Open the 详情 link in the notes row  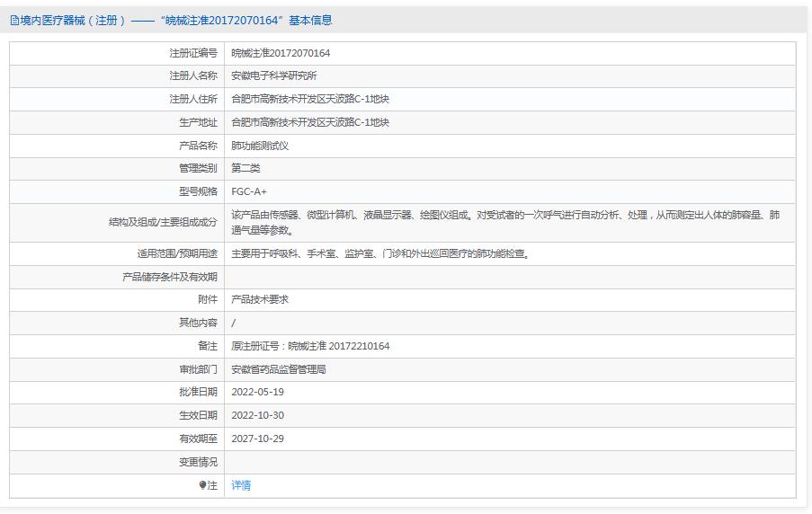coord(241,485)
